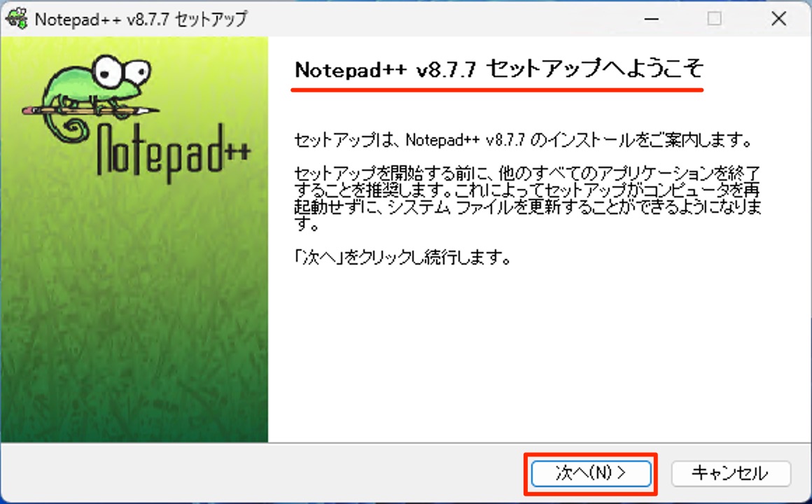Close the setup window with the X button
812x504 pixels.
[x=778, y=19]
